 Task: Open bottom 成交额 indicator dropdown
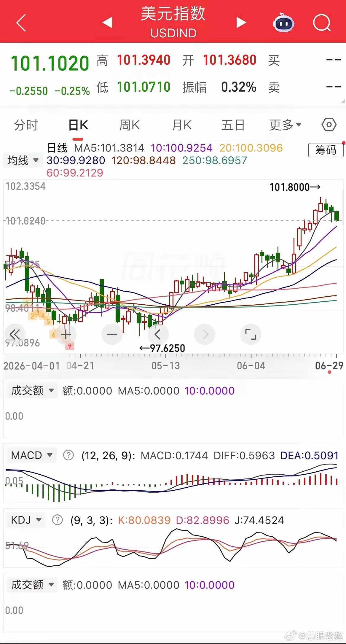click(32, 585)
